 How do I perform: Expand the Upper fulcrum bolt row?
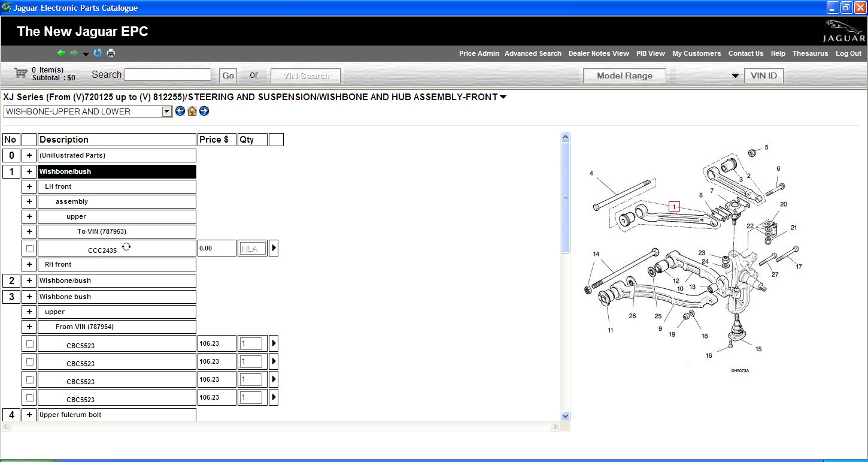coord(29,415)
